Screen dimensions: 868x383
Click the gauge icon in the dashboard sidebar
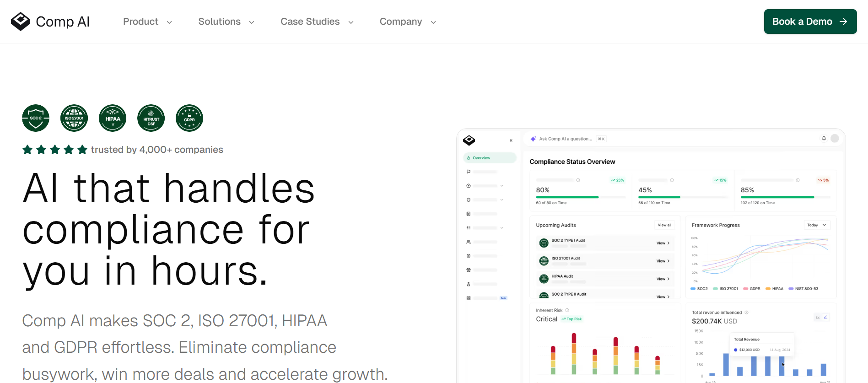(469, 186)
